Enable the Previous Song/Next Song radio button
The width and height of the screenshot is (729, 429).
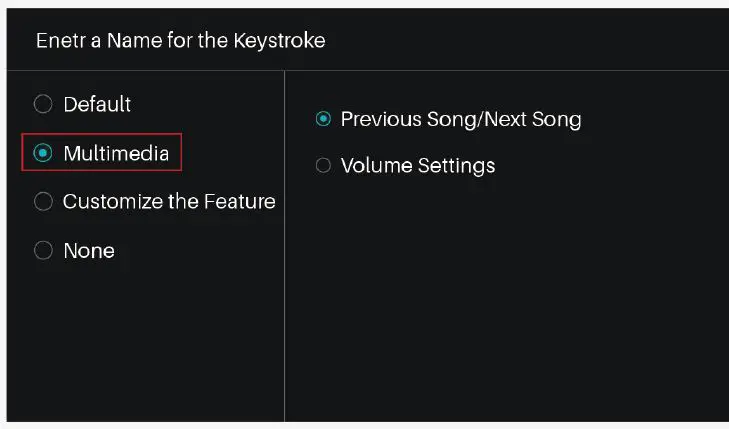click(x=323, y=119)
